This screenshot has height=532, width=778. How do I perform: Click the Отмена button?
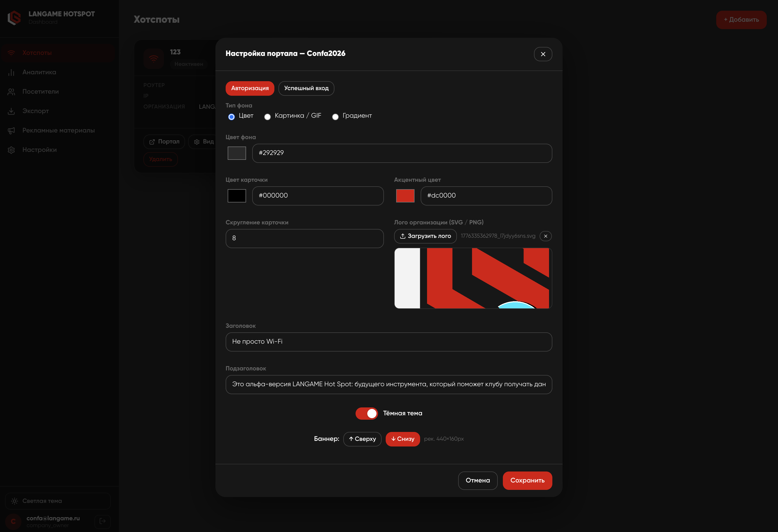(477, 480)
